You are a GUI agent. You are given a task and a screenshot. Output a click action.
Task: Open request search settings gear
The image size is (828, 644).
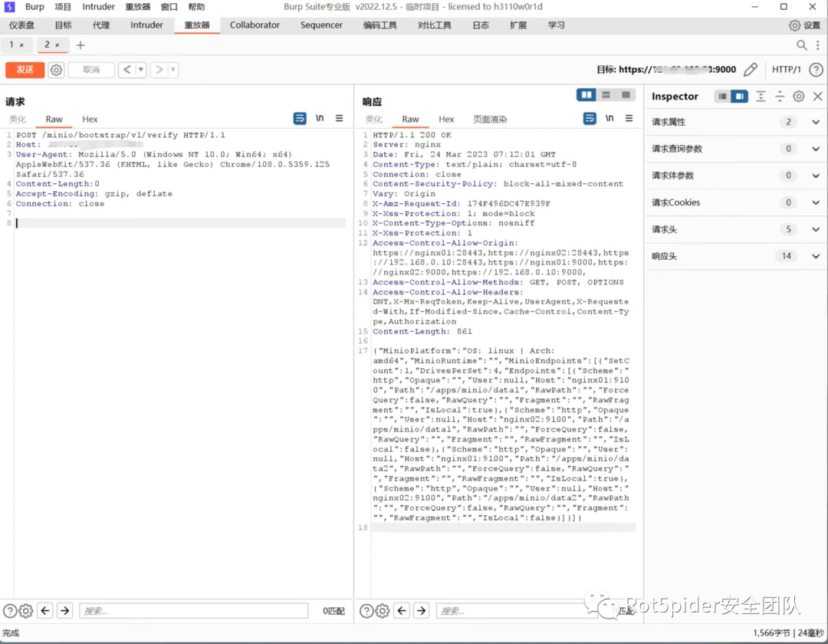tap(25, 611)
